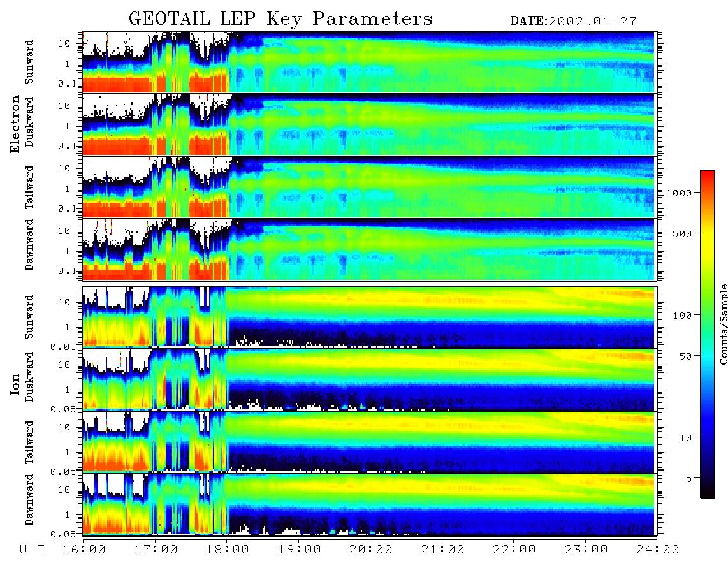The width and height of the screenshot is (728, 561).
Task: Open the Ion Dawnward spectrogram panel
Action: (370, 504)
